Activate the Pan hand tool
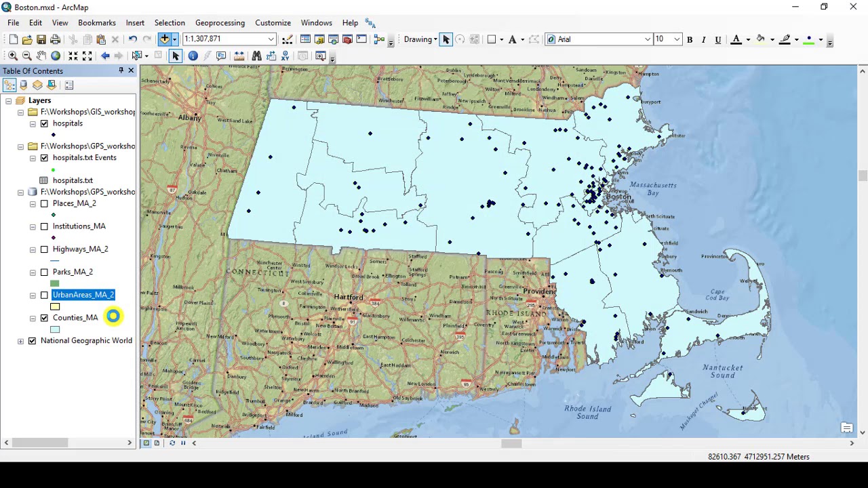The image size is (868, 488). (x=41, y=56)
